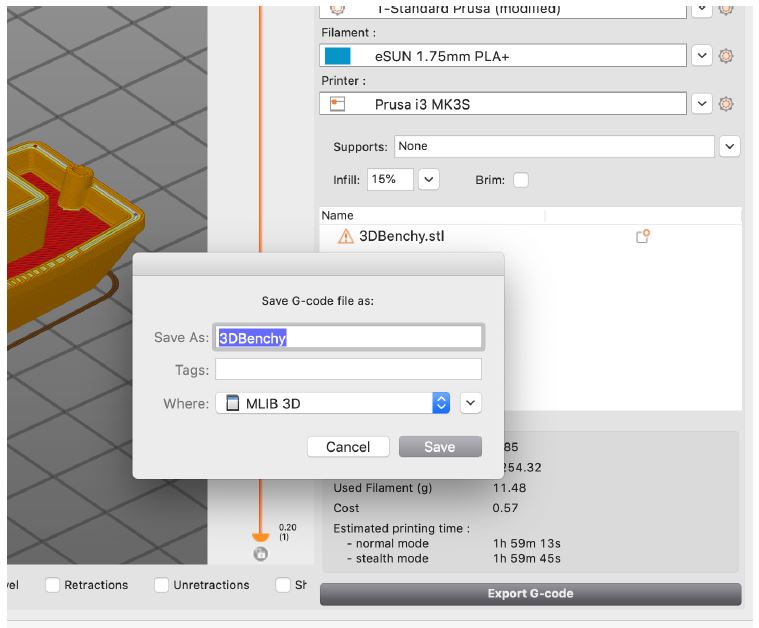Click the Save button
The width and height of the screenshot is (759, 628).
click(x=440, y=446)
